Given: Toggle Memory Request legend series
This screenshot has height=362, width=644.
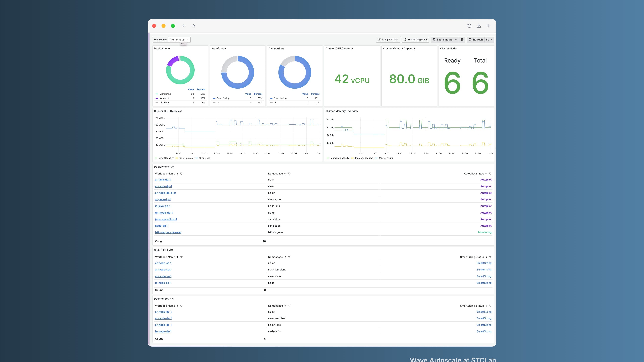Looking at the screenshot, I should click(364, 158).
